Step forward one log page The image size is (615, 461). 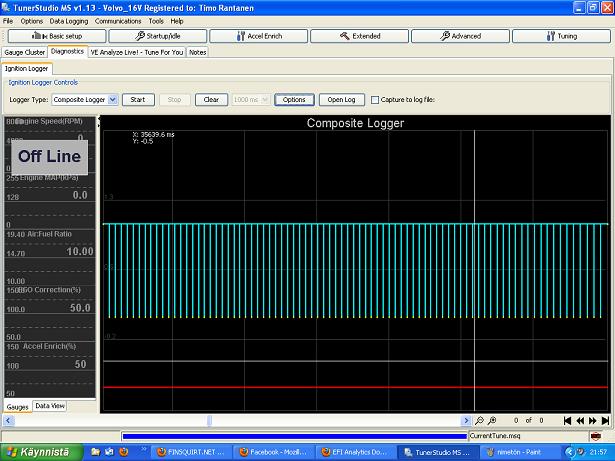593,421
